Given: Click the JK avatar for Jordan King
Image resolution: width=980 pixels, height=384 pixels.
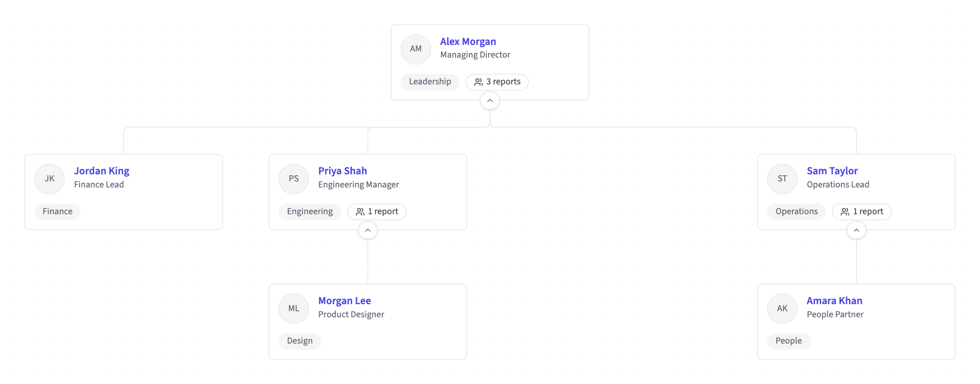Looking at the screenshot, I should point(50,179).
